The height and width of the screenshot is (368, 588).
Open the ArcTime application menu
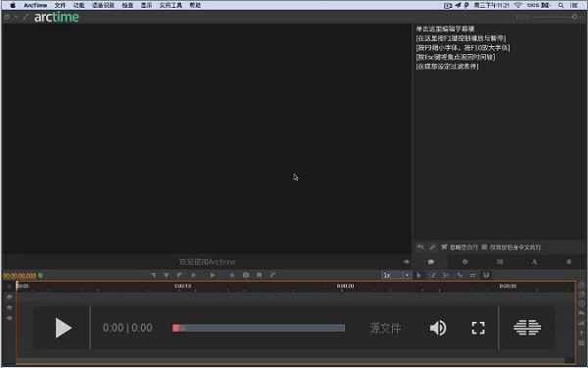point(35,5)
